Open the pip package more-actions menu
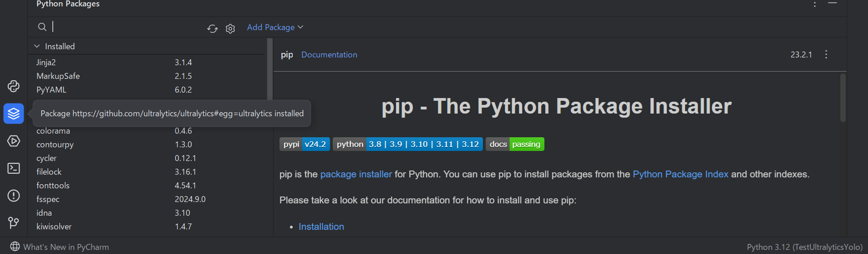 [826, 54]
